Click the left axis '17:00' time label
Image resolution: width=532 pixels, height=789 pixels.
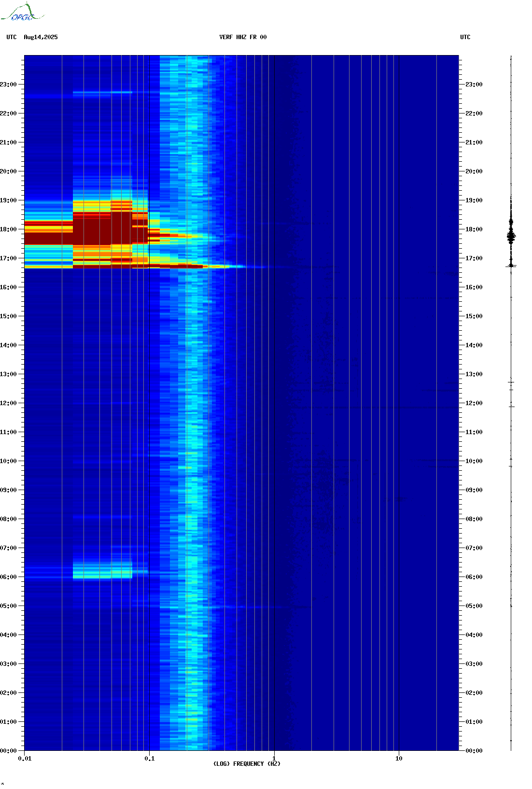(8, 258)
